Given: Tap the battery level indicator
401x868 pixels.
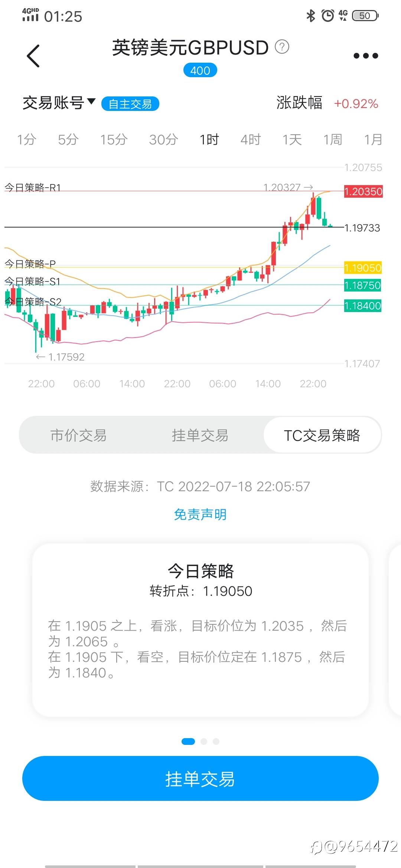Looking at the screenshot, I should (365, 16).
